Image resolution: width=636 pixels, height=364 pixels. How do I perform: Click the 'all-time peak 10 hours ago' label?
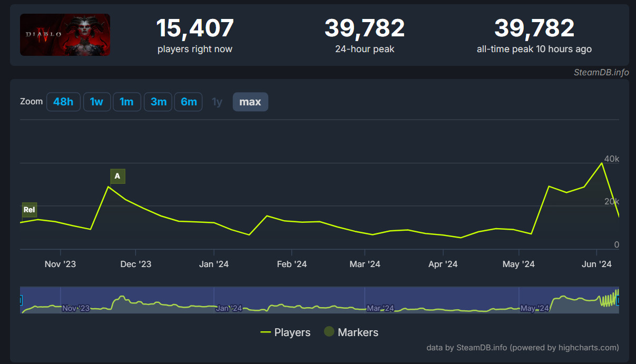tap(534, 49)
